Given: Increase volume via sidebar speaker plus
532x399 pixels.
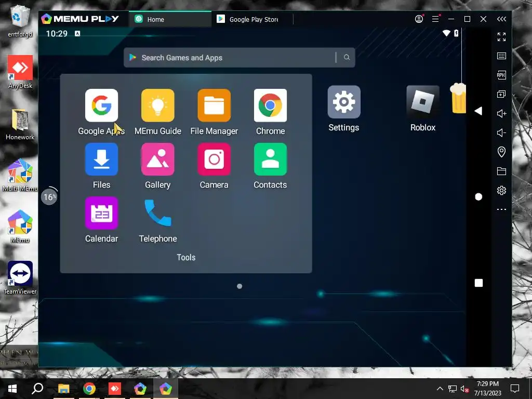Looking at the screenshot, I should (501, 113).
